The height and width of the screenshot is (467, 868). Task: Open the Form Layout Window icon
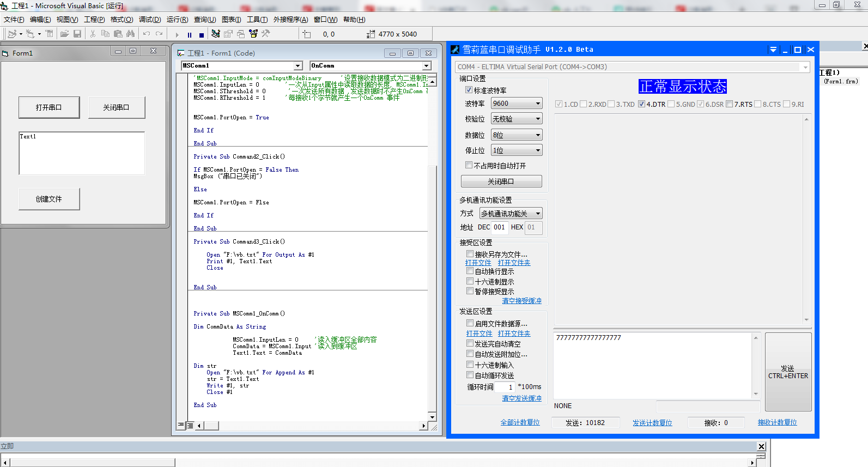(241, 34)
